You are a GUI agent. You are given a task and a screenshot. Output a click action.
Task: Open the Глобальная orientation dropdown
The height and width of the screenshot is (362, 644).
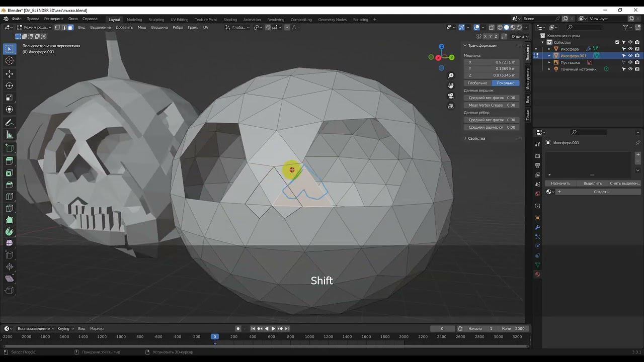237,27
